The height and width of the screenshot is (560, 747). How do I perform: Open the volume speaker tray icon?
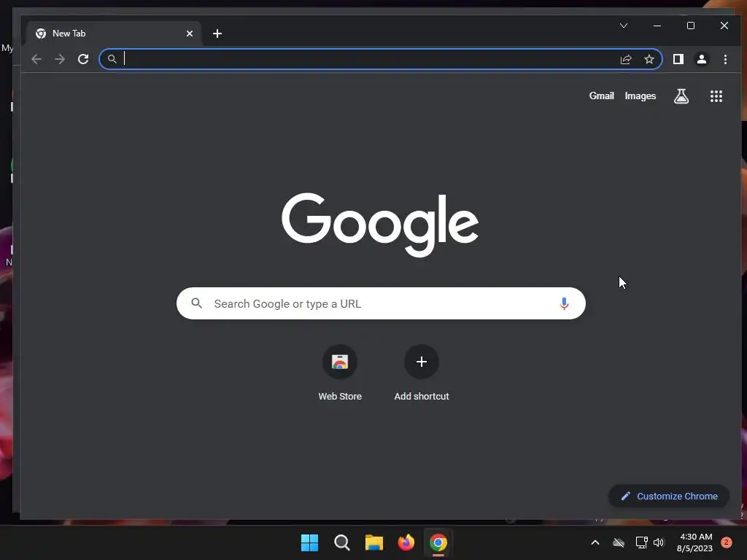coord(659,542)
